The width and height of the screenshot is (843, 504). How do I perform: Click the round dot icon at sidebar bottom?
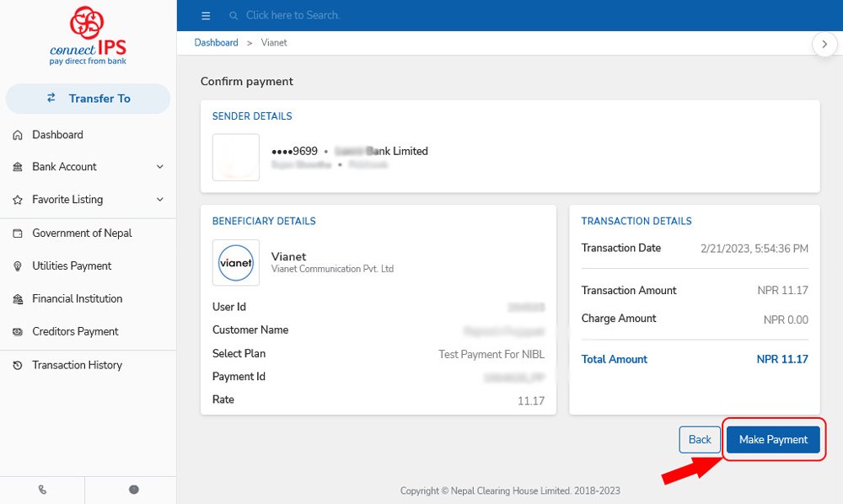[x=134, y=490]
